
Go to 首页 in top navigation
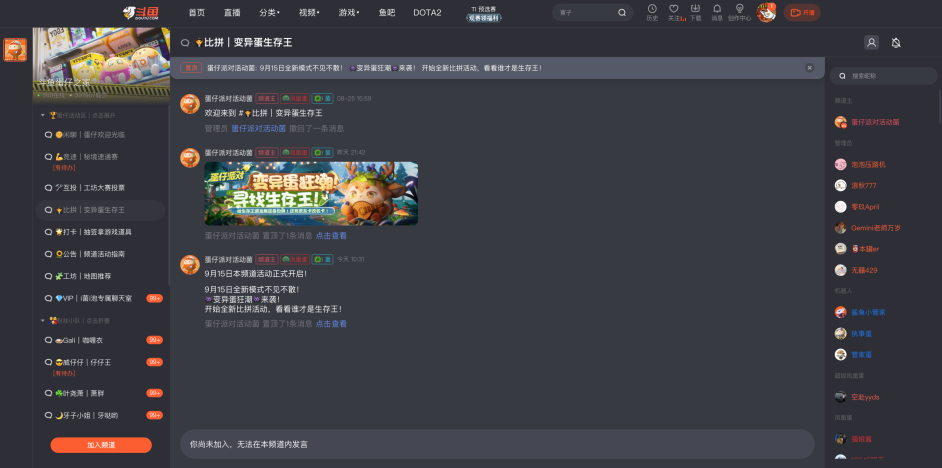click(196, 13)
